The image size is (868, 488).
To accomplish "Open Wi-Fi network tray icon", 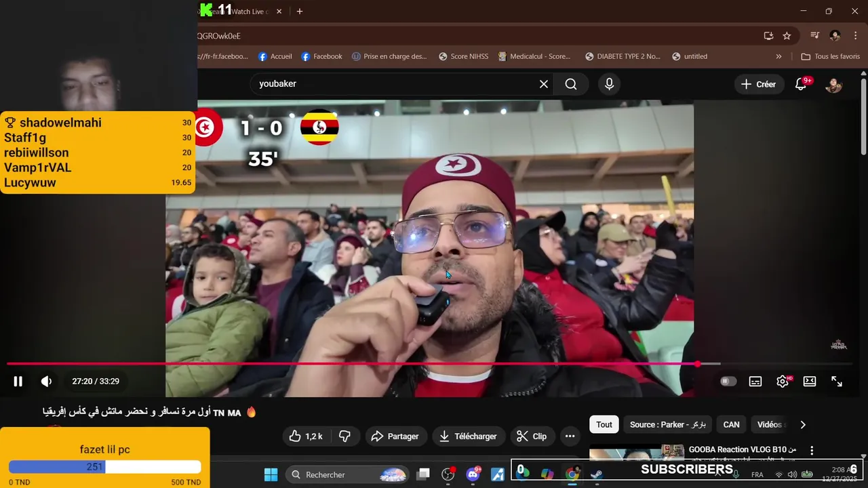I will point(778,475).
